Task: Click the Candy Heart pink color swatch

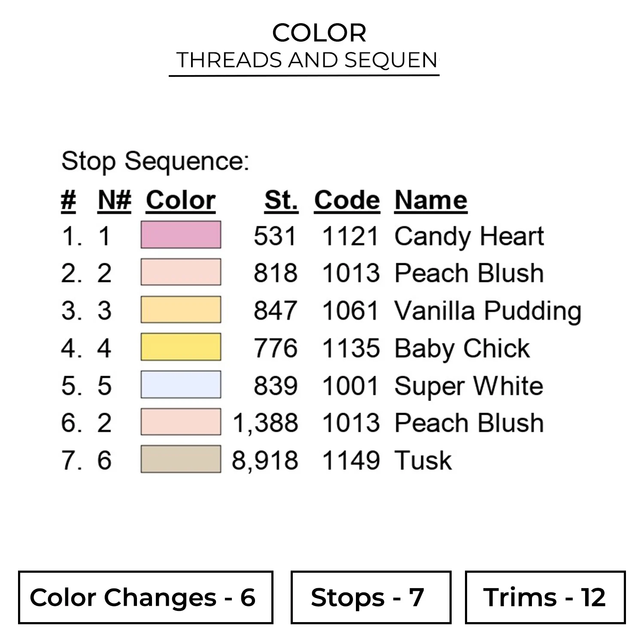Action: (181, 235)
